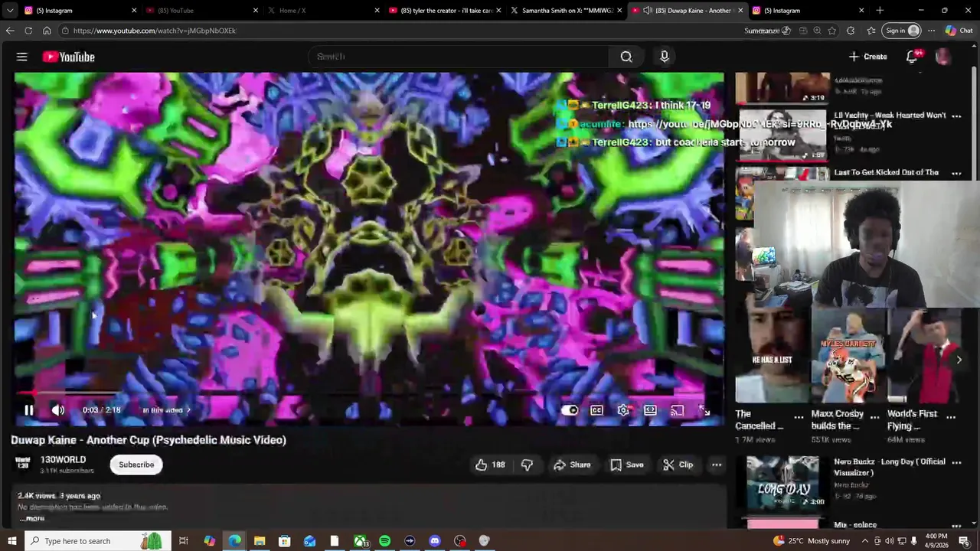Open more actions beside the Clip button
The width and height of the screenshot is (980, 551).
click(x=717, y=465)
